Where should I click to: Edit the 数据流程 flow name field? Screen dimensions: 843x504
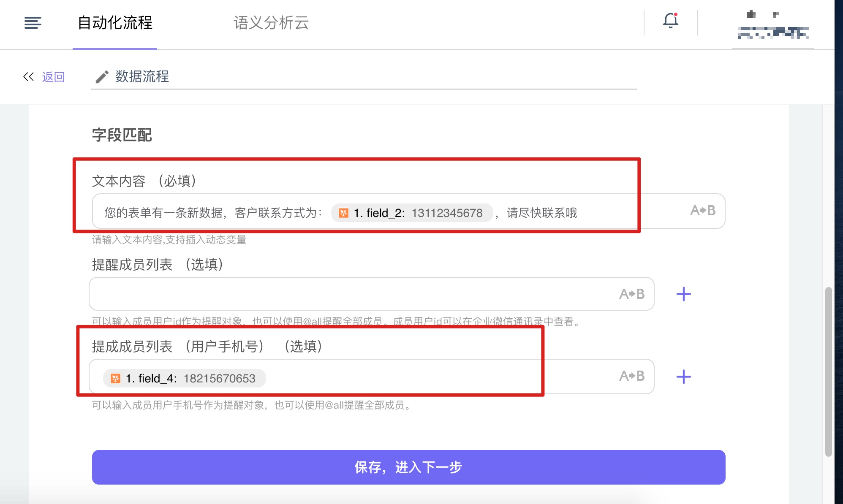pos(364,77)
